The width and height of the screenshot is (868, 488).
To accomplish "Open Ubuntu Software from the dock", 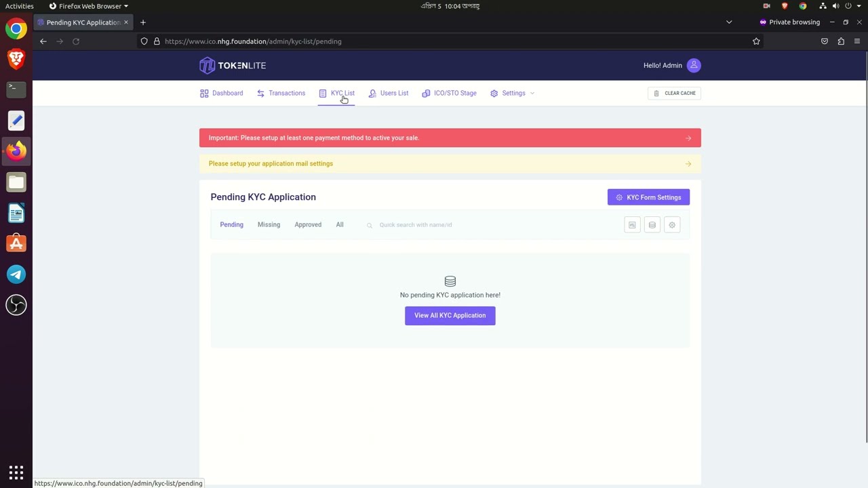I will coord(16,243).
